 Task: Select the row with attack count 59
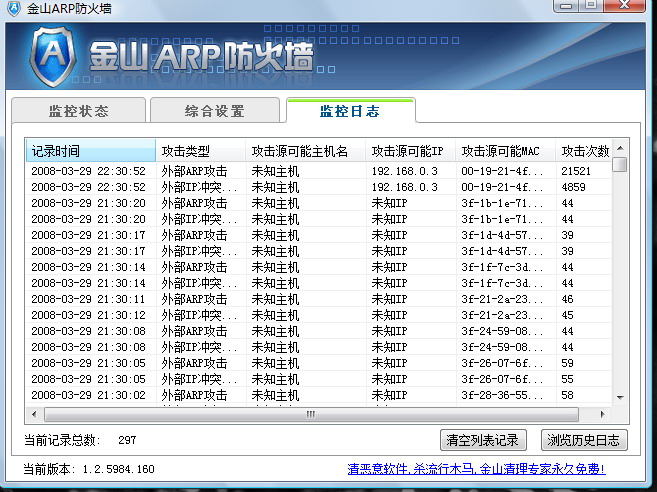(319, 363)
